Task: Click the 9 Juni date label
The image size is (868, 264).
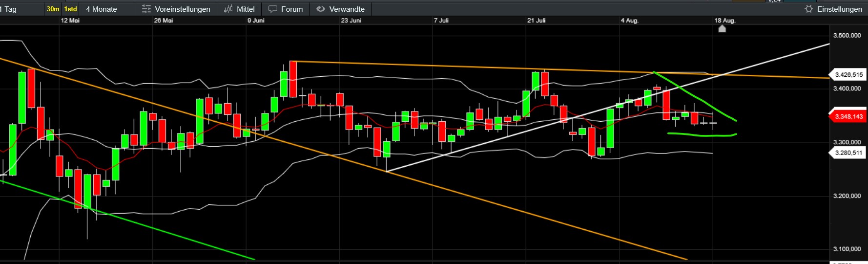Action: tap(256, 21)
